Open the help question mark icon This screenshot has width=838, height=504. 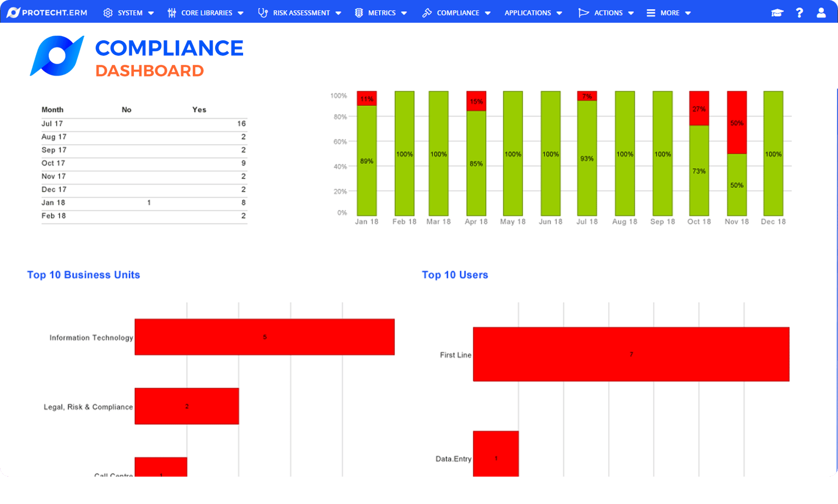(799, 12)
